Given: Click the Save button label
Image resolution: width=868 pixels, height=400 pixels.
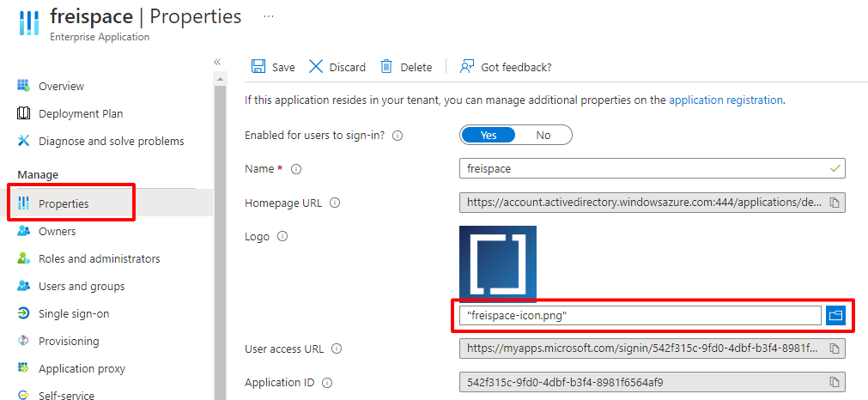Looking at the screenshot, I should point(283,68).
